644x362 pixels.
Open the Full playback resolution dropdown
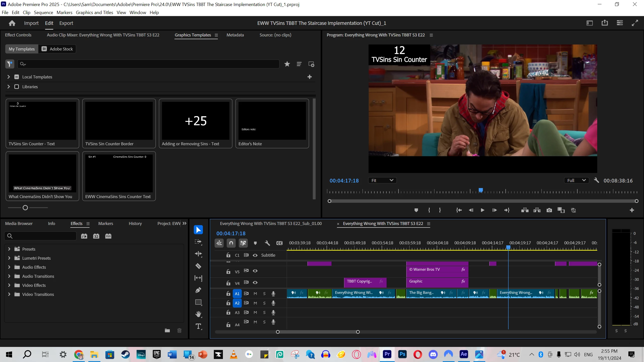click(576, 180)
